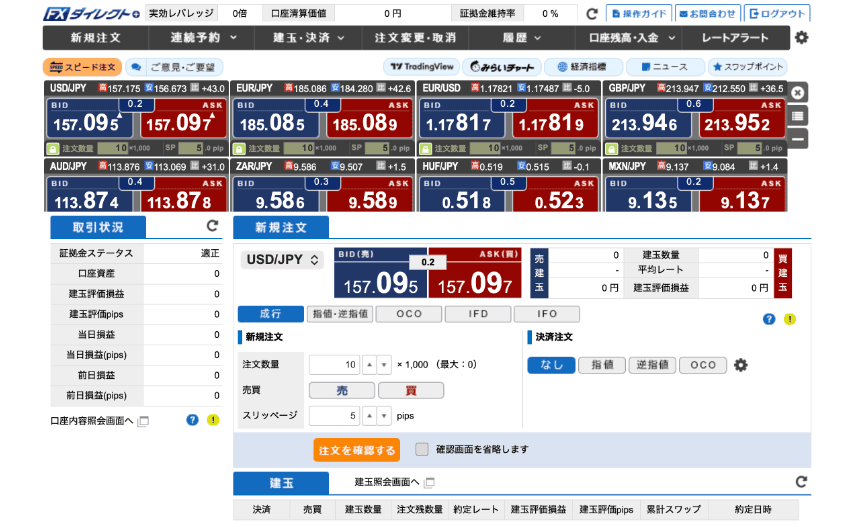Click the reload icon in the top header
The height and width of the screenshot is (524, 850).
pyautogui.click(x=592, y=14)
